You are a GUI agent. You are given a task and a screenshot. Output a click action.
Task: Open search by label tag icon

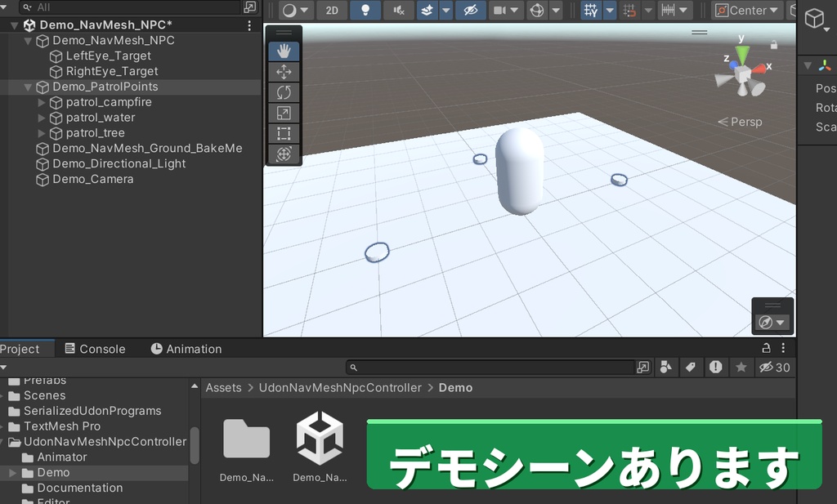691,367
